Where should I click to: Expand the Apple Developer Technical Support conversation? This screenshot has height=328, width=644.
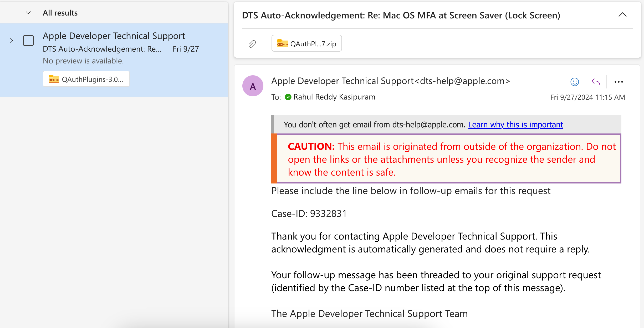coord(11,41)
